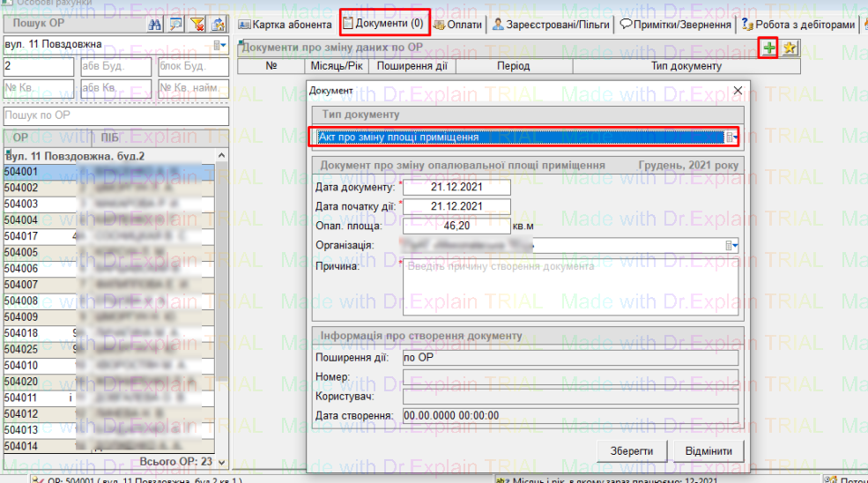
Task: Switch to the Картка абонента tab
Action: coord(286,25)
